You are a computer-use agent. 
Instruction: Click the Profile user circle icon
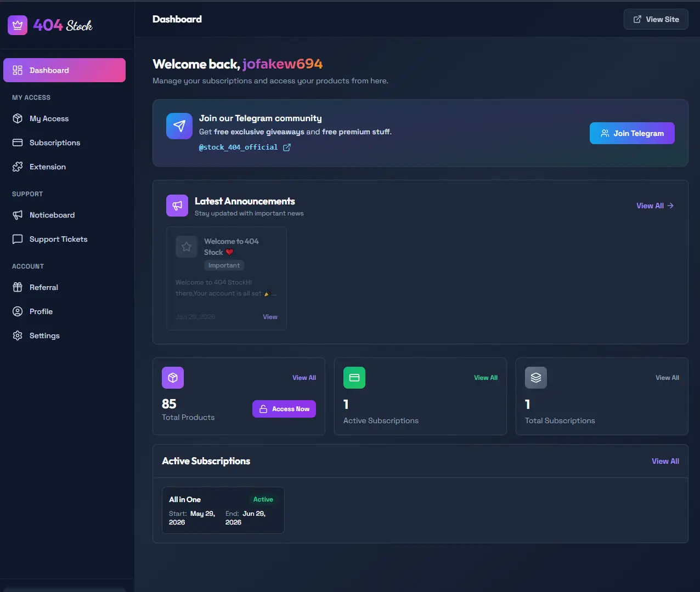[18, 311]
